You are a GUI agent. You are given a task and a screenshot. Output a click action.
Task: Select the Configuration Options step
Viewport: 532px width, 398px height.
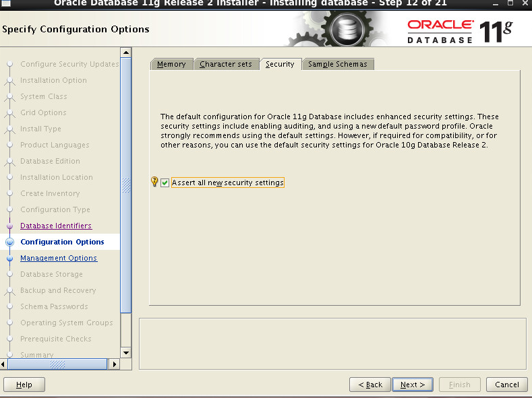tap(62, 242)
